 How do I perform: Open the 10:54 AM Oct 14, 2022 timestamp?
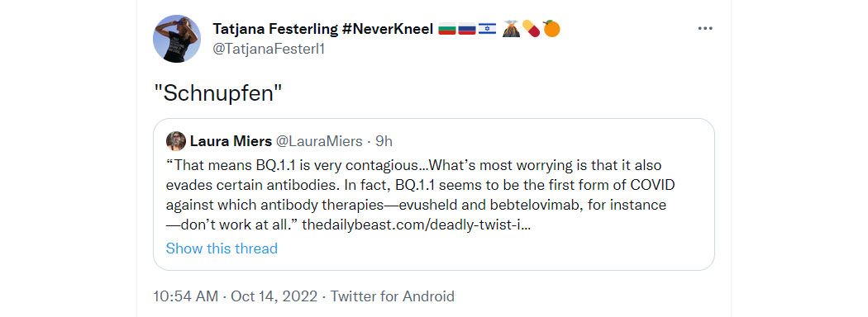point(236,296)
